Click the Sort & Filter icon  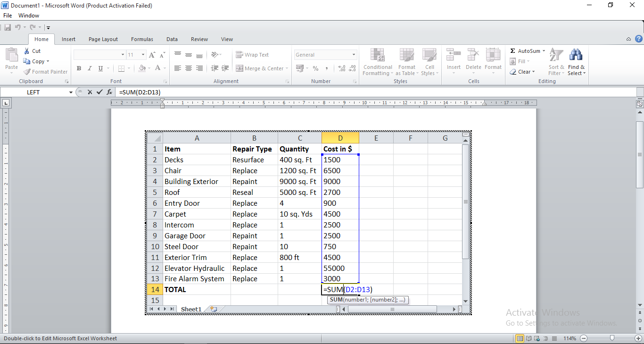click(555, 62)
